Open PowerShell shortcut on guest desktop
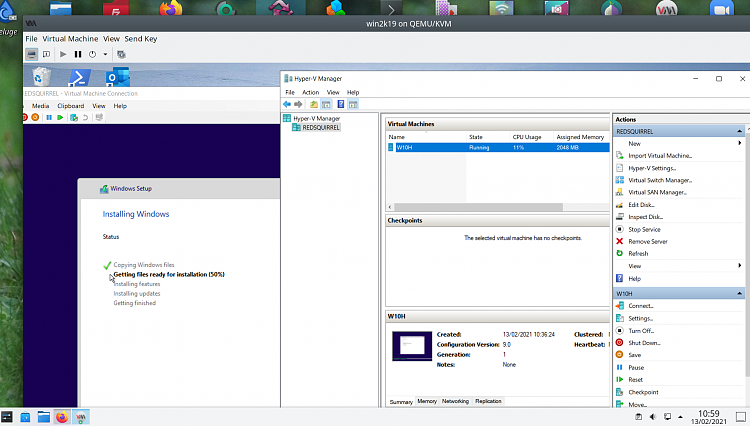Viewport: 750px width, 426px height. click(x=80, y=77)
